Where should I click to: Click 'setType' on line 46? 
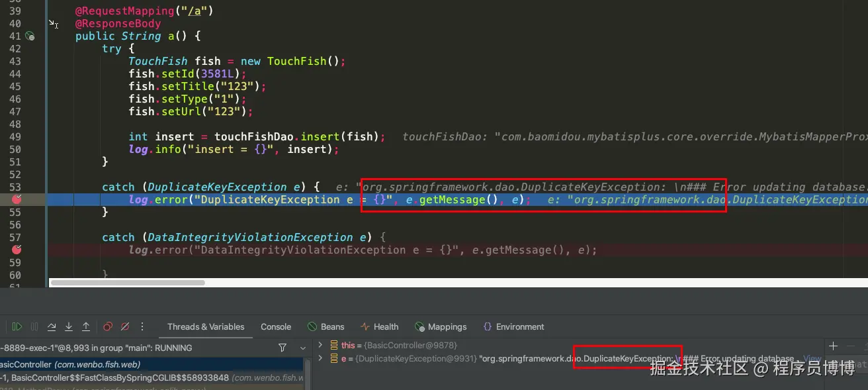tap(185, 99)
